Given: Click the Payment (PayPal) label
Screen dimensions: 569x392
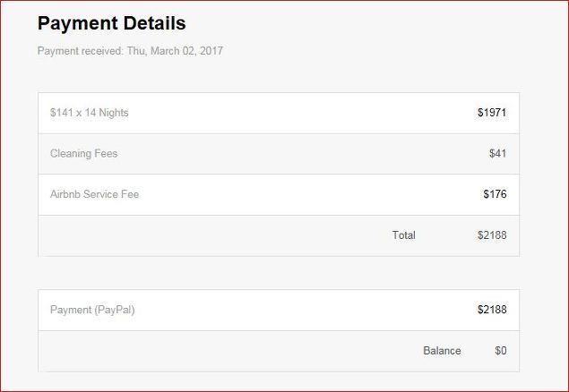Looking at the screenshot, I should [92, 310].
